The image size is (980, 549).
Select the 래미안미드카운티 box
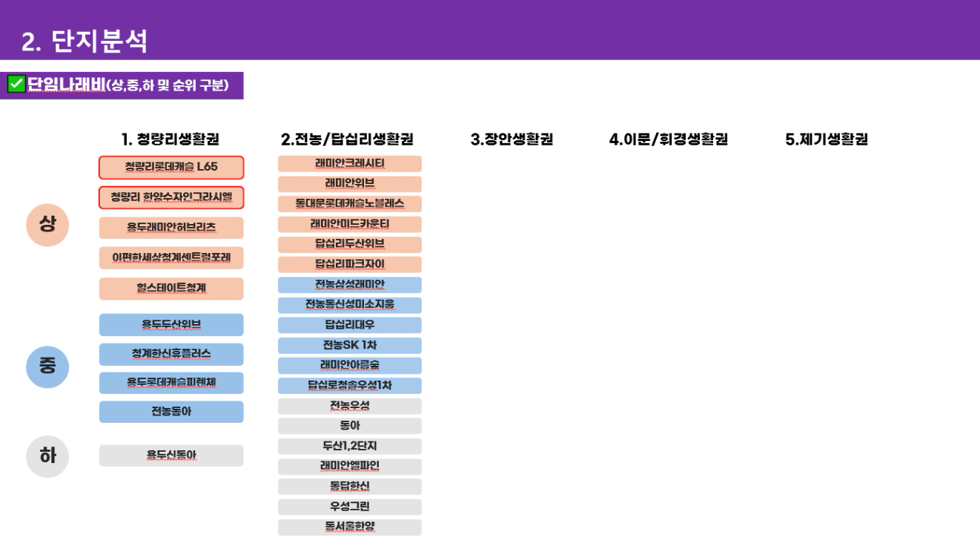click(x=350, y=224)
